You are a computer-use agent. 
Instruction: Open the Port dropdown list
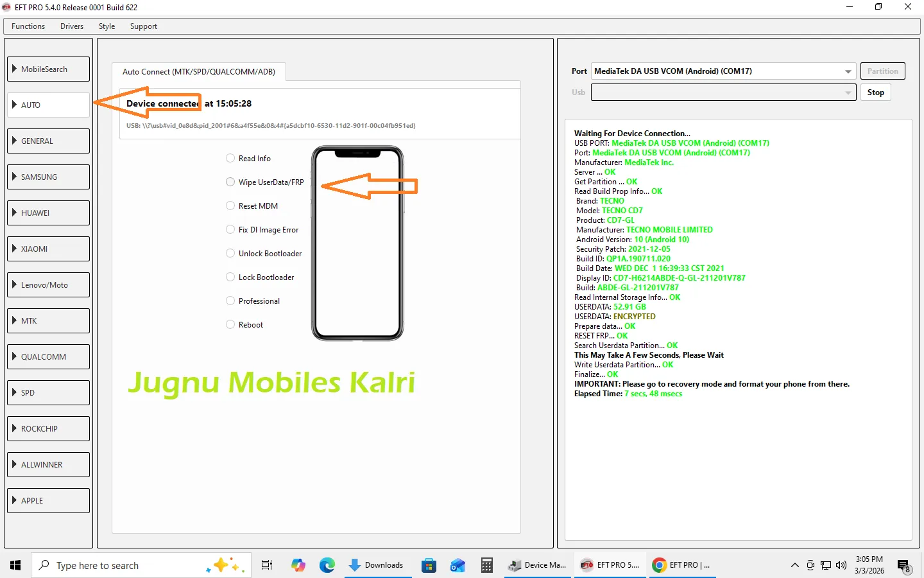tap(848, 71)
